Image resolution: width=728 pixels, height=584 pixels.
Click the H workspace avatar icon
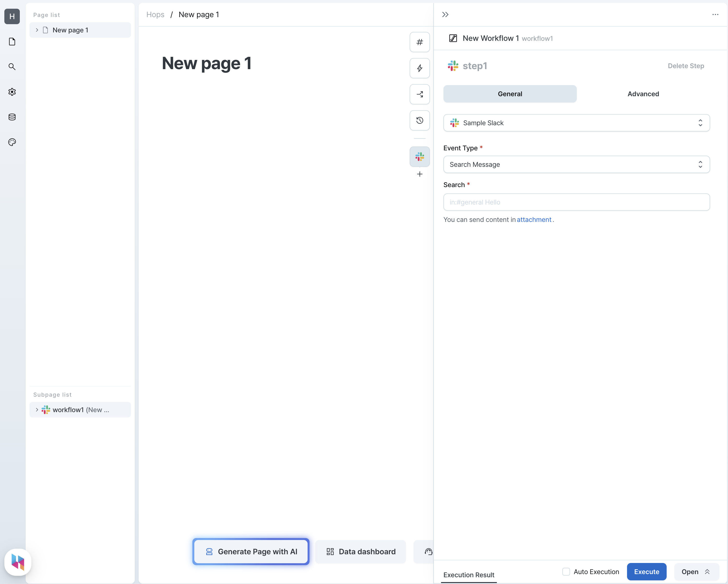tap(12, 16)
